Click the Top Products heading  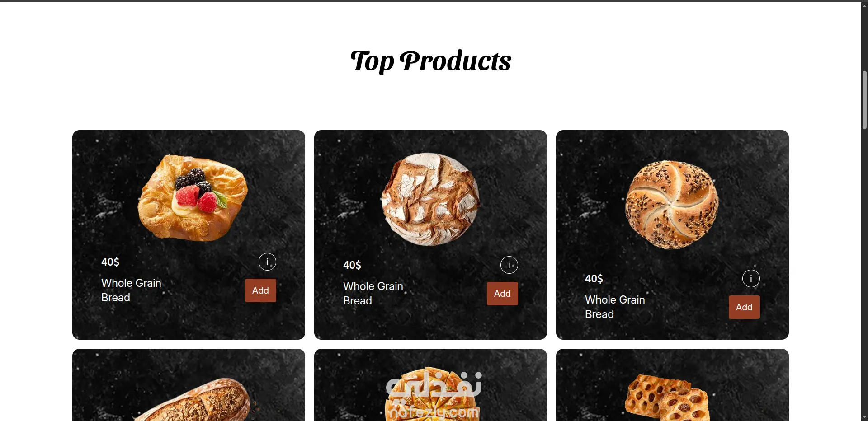[x=431, y=61]
